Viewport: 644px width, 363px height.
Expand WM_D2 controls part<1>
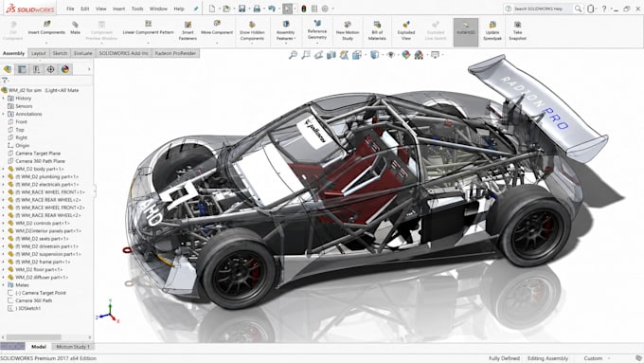point(4,223)
